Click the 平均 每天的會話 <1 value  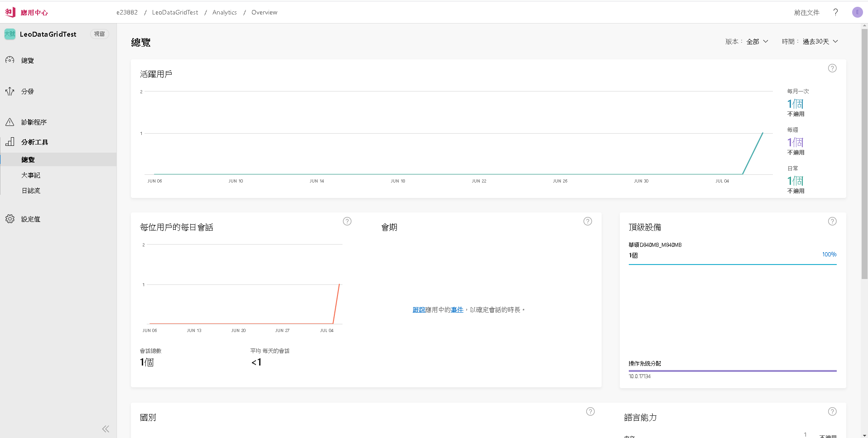(256, 362)
